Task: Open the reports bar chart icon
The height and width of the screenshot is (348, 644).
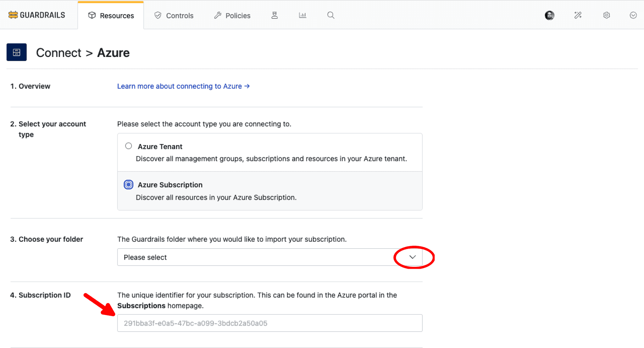Action: [303, 15]
